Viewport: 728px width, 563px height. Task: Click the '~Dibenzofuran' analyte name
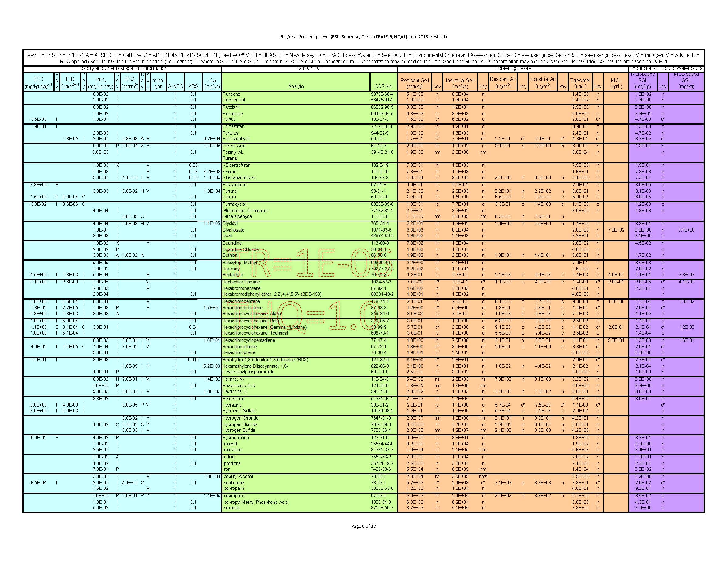tap(236, 165)
